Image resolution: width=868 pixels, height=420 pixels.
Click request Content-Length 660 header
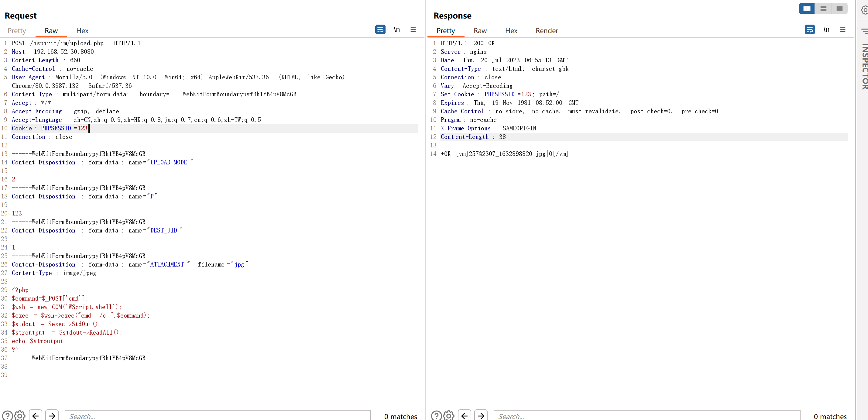46,60
